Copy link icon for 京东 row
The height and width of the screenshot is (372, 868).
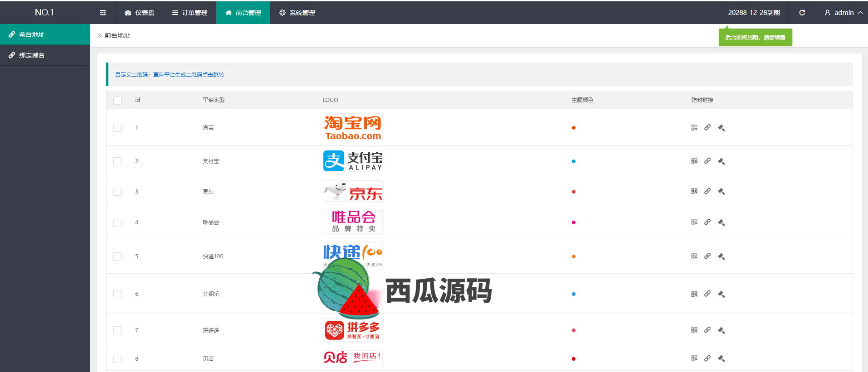tap(707, 191)
